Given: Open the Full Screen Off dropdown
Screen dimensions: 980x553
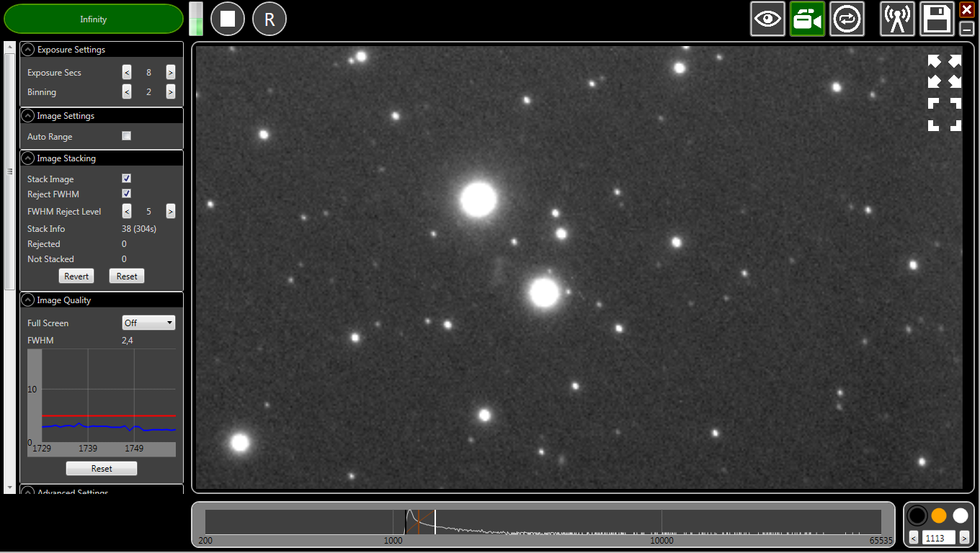Looking at the screenshot, I should point(148,323).
